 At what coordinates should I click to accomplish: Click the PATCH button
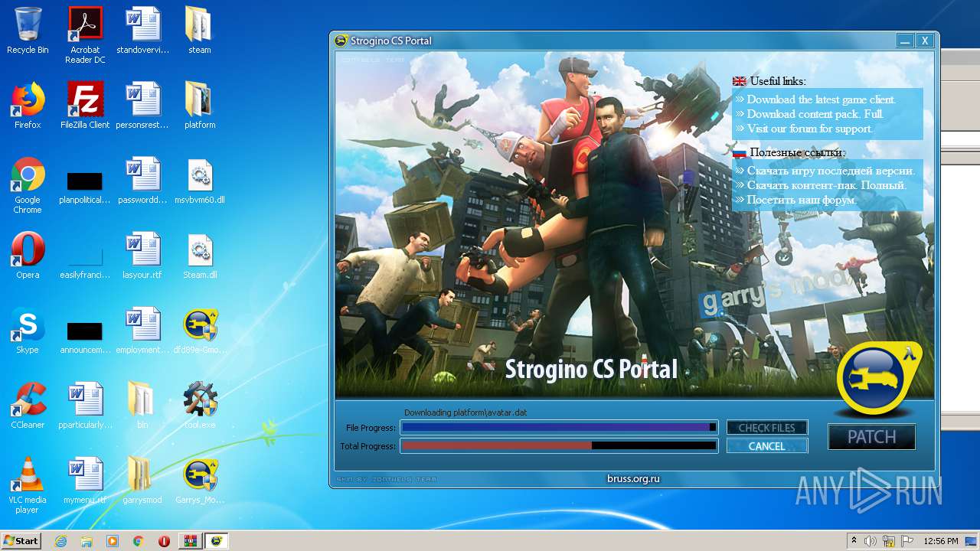point(871,437)
